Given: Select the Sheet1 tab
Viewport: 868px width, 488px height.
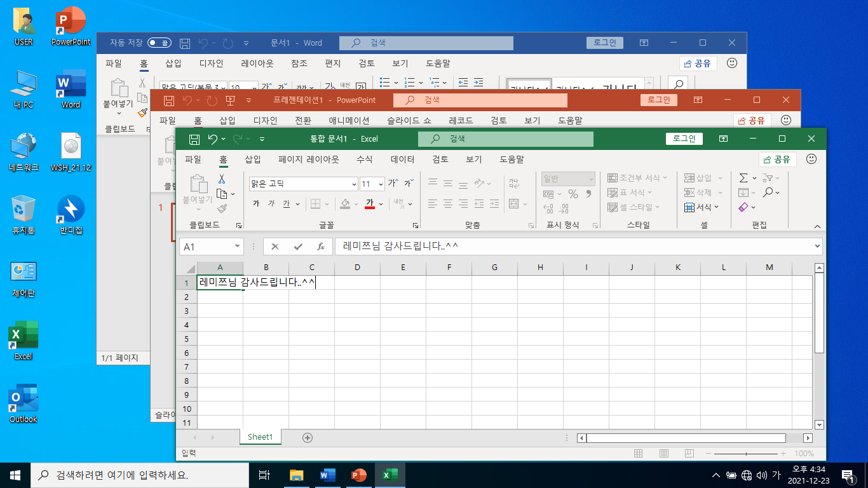Looking at the screenshot, I should [x=260, y=437].
